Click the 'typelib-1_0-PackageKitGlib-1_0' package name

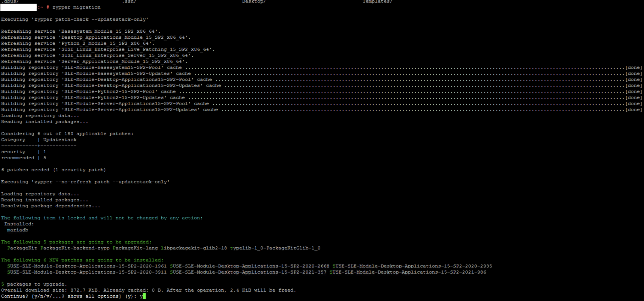tap(275, 248)
